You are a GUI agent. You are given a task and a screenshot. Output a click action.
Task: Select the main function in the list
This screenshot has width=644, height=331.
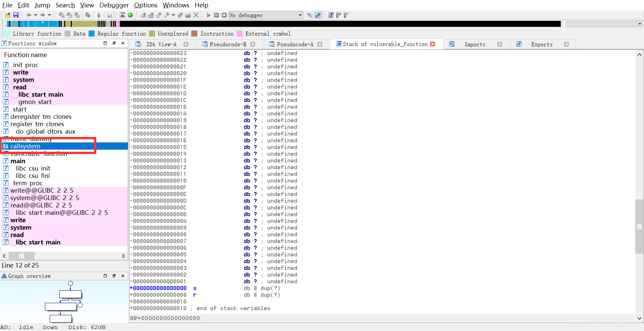tap(65, 161)
